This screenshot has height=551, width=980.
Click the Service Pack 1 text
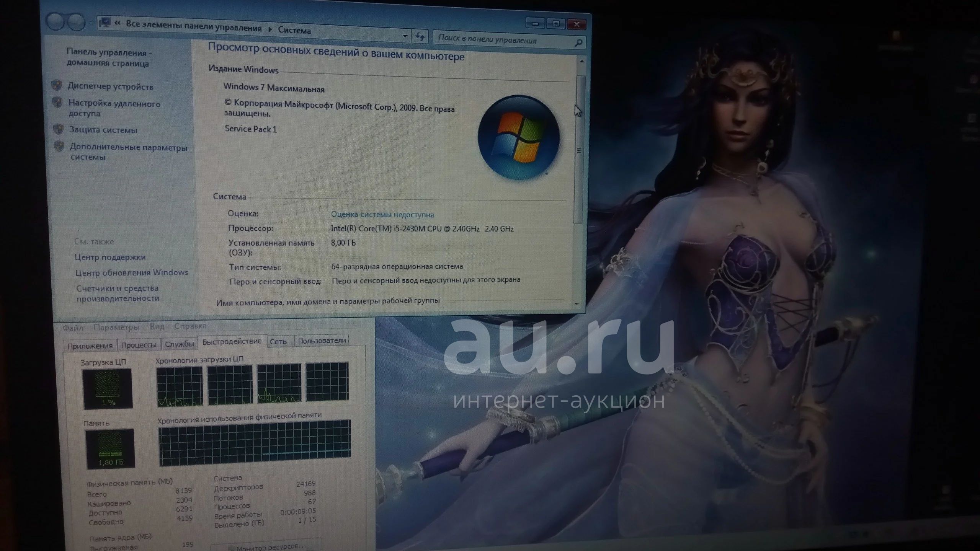[251, 129]
